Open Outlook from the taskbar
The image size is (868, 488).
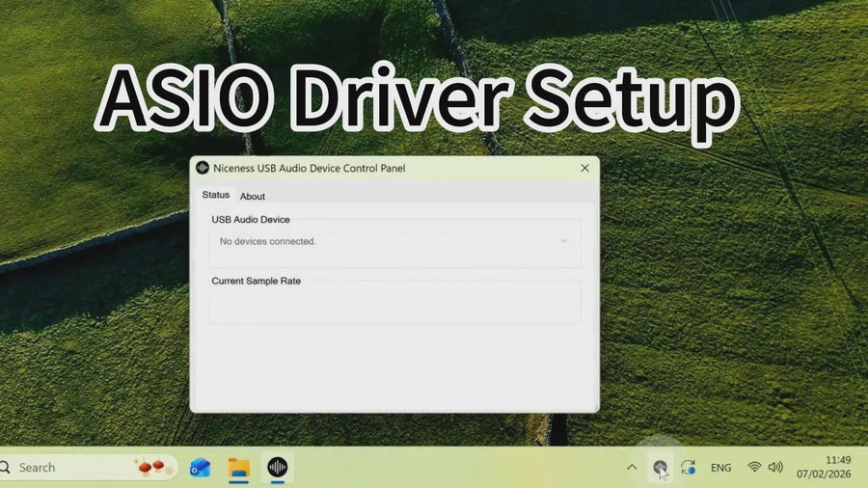pos(201,468)
